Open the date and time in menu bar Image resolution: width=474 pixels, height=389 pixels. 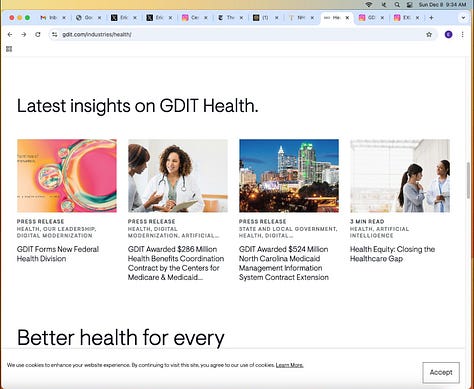pos(442,5)
